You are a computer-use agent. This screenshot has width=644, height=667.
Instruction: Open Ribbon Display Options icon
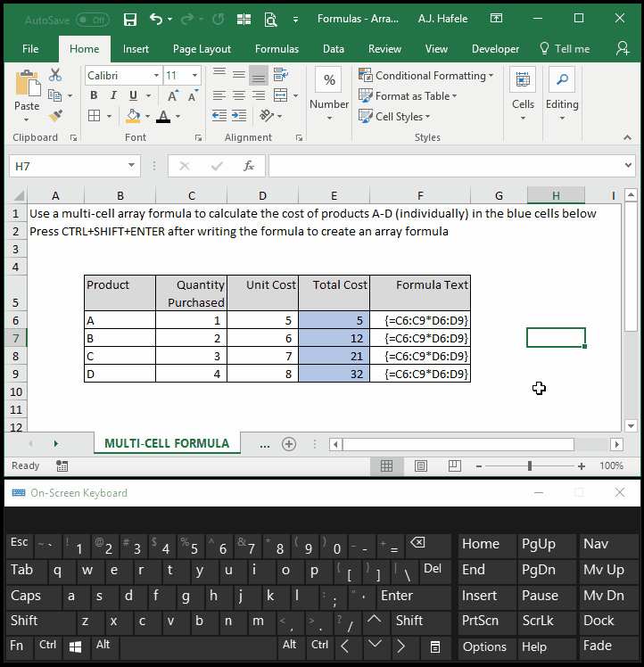(x=496, y=19)
